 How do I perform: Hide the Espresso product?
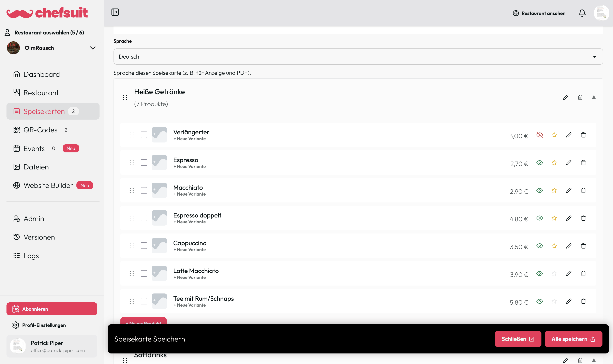point(539,163)
